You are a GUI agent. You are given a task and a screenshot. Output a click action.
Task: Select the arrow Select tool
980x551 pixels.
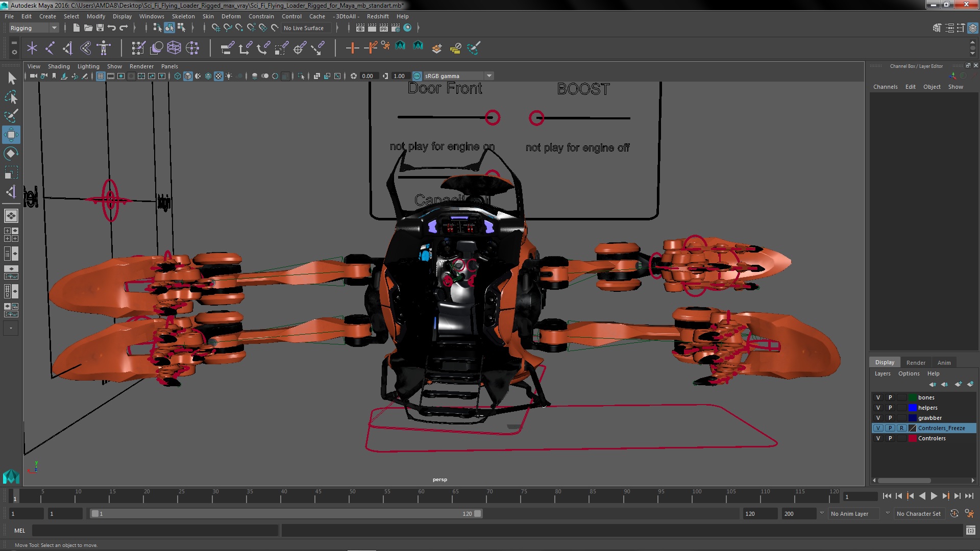11,78
